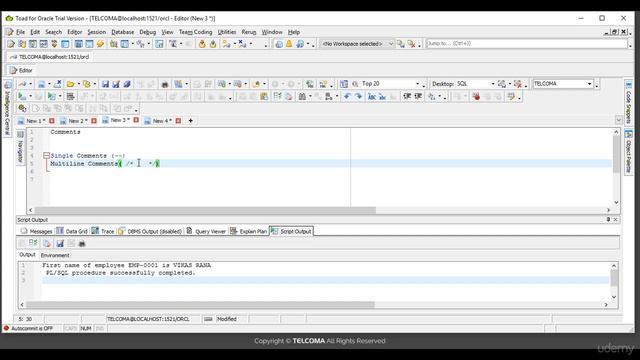The width and height of the screenshot is (640, 360).
Task: Expand the editor tabs list chevron
Action: [618, 120]
